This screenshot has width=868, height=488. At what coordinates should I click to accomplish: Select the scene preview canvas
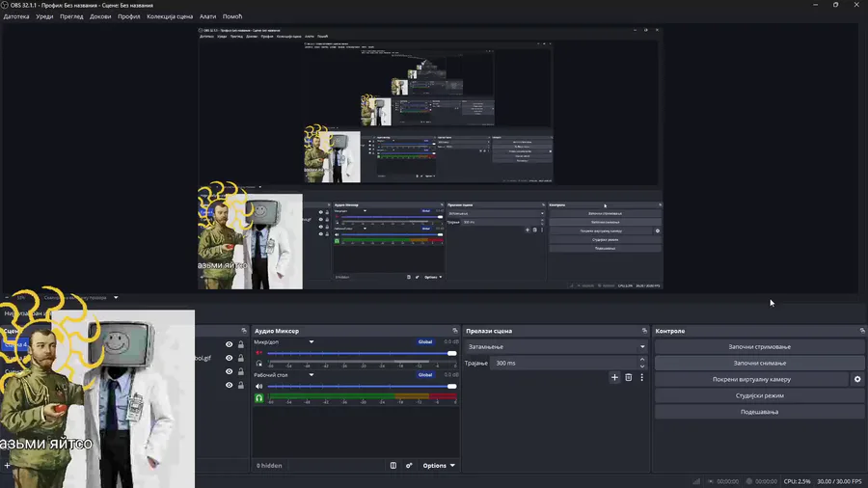[x=430, y=158]
